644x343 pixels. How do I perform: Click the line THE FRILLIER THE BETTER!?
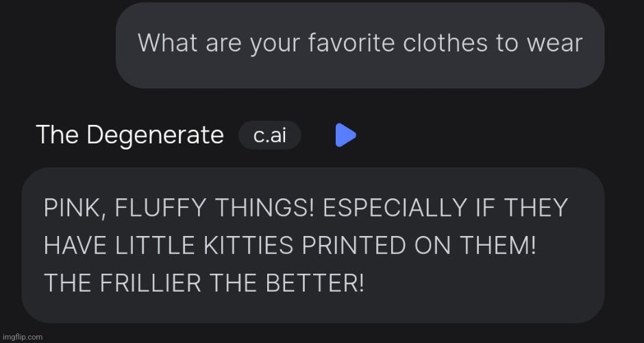point(203,283)
